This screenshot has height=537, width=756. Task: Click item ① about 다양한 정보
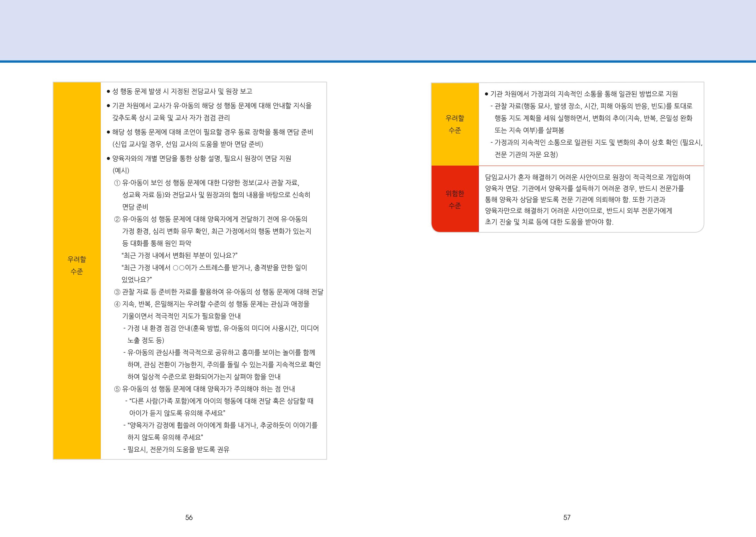212,195
